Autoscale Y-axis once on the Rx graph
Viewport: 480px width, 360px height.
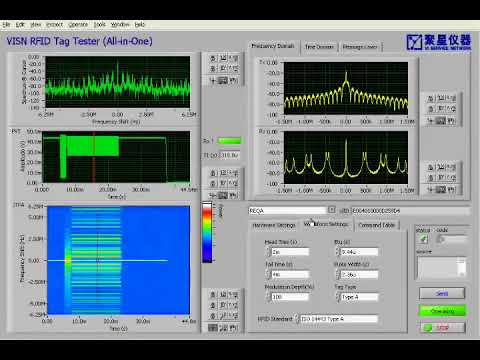coord(441,178)
